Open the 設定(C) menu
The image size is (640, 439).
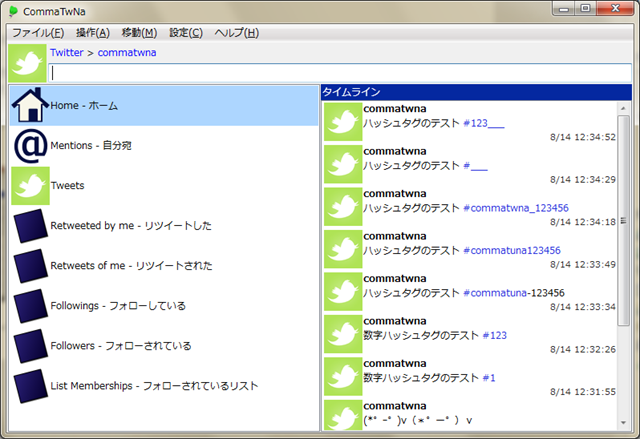pos(186,33)
